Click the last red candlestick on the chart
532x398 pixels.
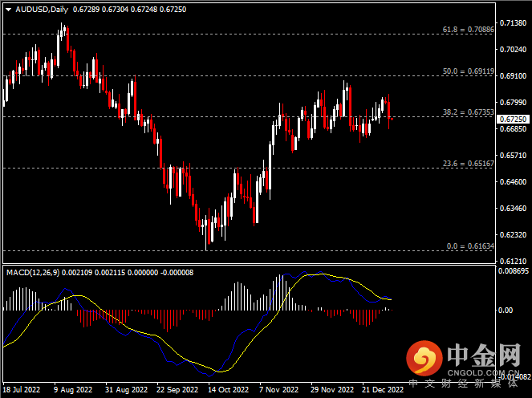[389, 112]
